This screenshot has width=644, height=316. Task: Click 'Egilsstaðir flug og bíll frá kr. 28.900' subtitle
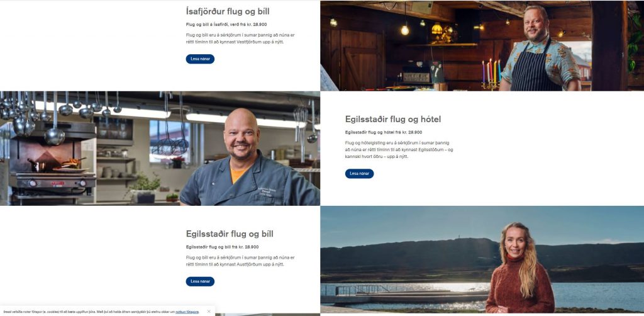[222, 247]
